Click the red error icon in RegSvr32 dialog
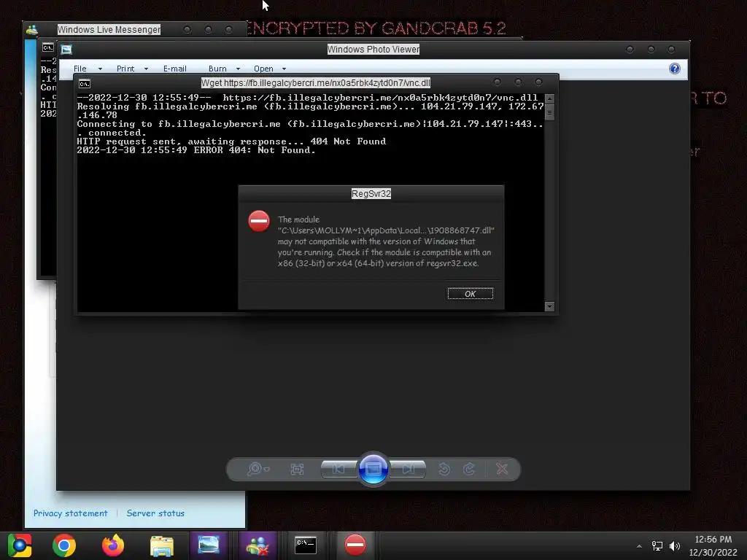The image size is (747, 560). tap(259, 222)
